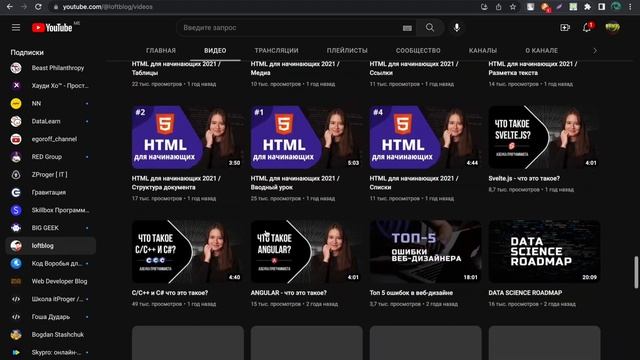
Task: Open Школа itProger subscription entry
Action: [x=51, y=299]
